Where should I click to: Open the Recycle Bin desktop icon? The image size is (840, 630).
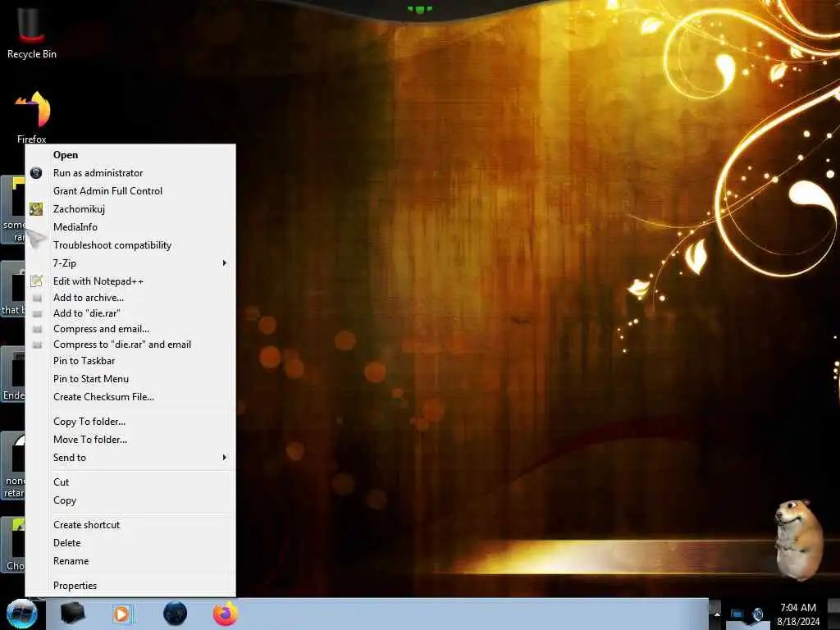click(x=32, y=32)
